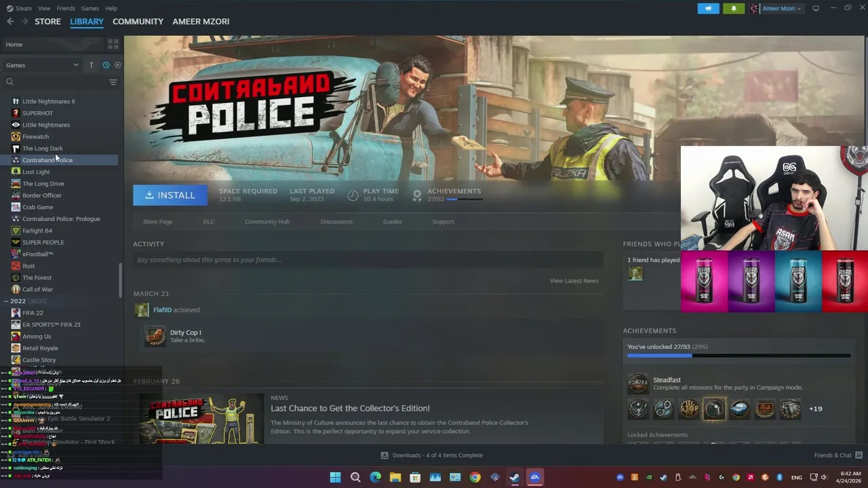Screen dimensions: 868x488
Task: Switch to the COMMUNITY tab
Action: 138,22
